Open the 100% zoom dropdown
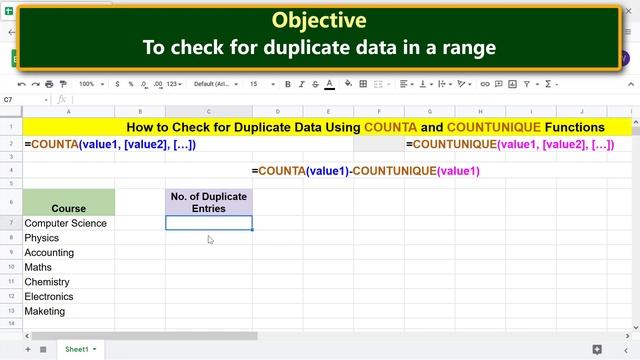Viewport: 640px width, 360px height. click(92, 84)
